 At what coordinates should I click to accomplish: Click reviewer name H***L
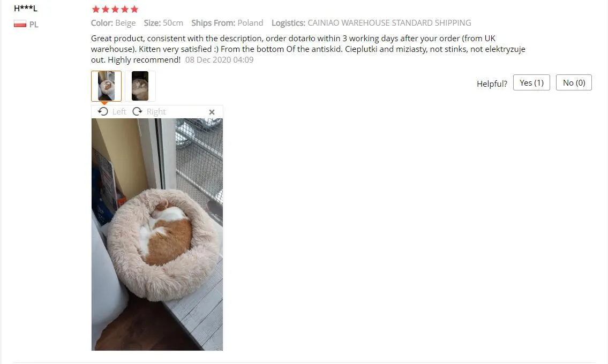[x=26, y=8]
